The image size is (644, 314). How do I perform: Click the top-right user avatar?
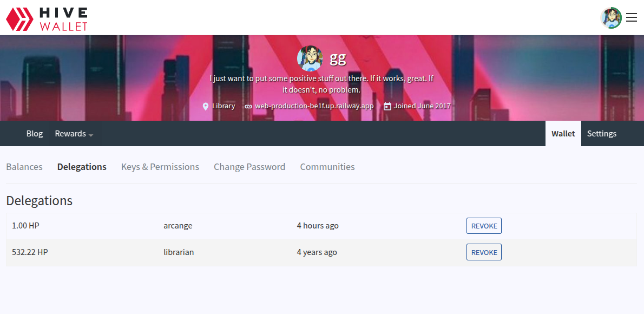click(611, 18)
